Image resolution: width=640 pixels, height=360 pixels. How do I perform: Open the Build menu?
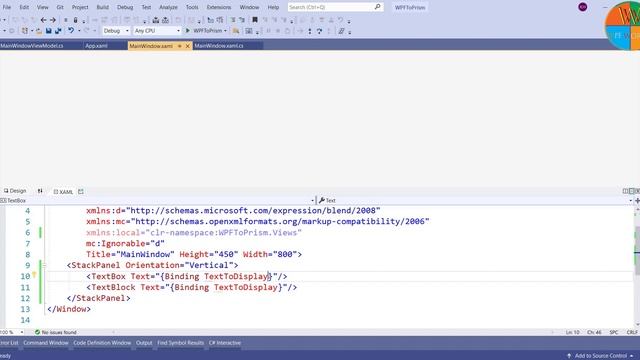(x=102, y=7)
